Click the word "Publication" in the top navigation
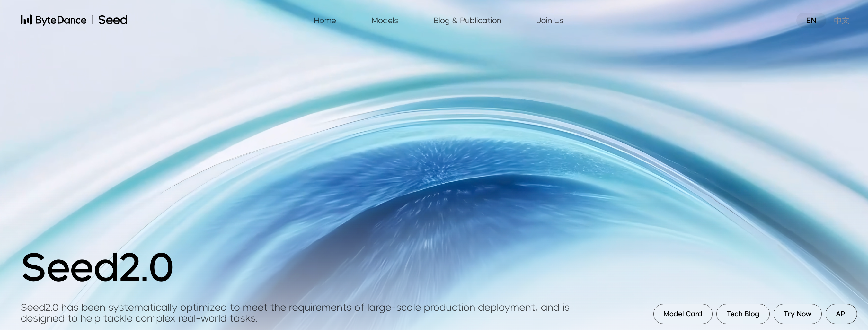The image size is (868, 330). coord(480,21)
